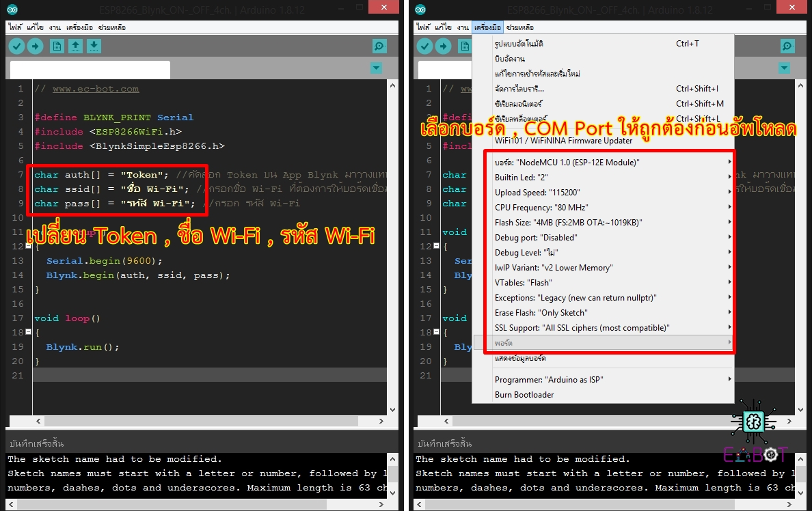Click editor scroll-up arrow in left window
The image size is (812, 511).
coord(392,85)
